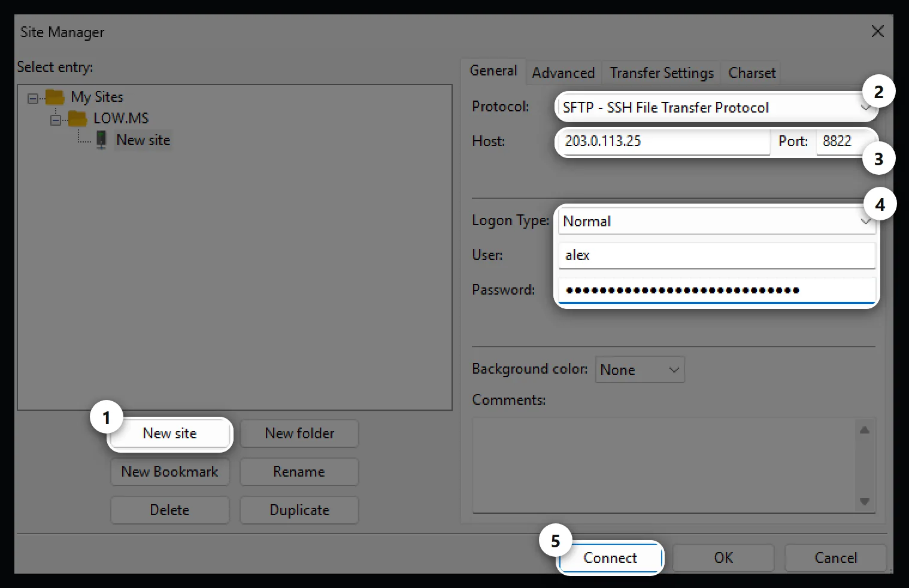Click the OK button
The height and width of the screenshot is (588, 909).
click(x=723, y=558)
